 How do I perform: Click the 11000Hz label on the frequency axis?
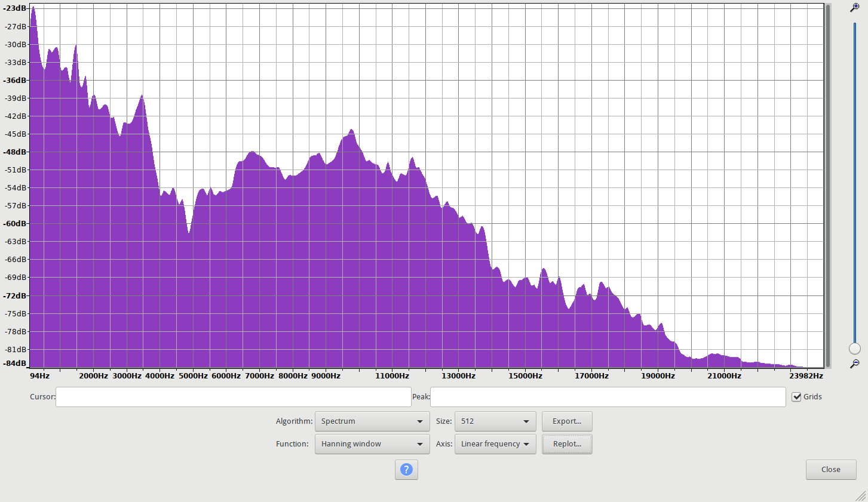tap(392, 376)
